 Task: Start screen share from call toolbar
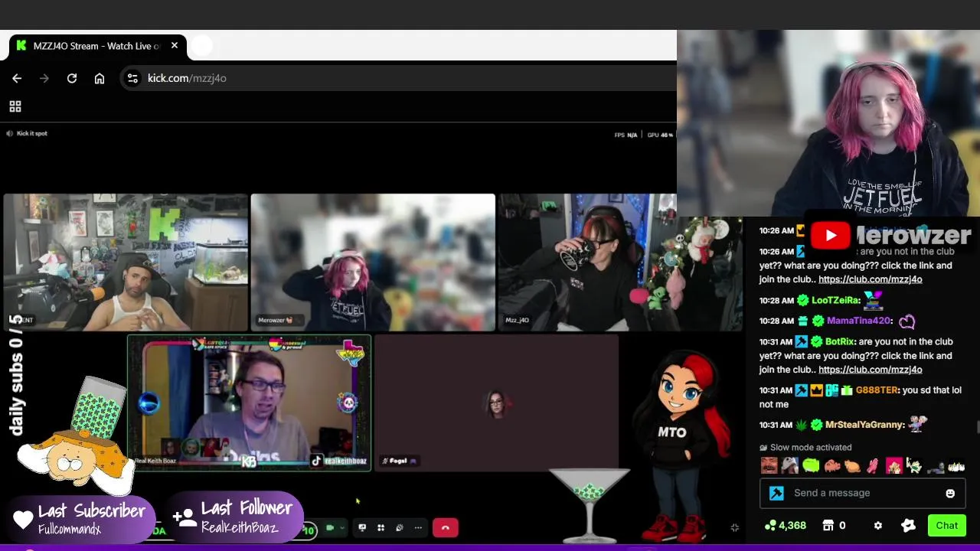(362, 528)
